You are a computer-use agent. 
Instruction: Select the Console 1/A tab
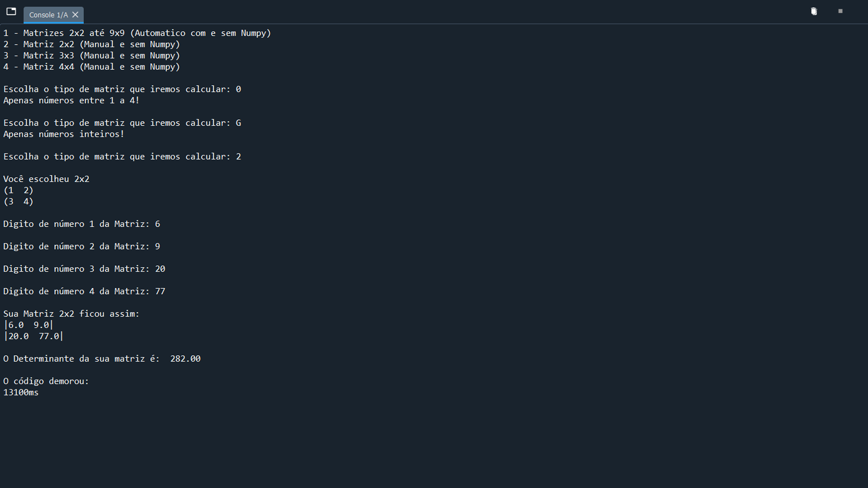(x=48, y=15)
